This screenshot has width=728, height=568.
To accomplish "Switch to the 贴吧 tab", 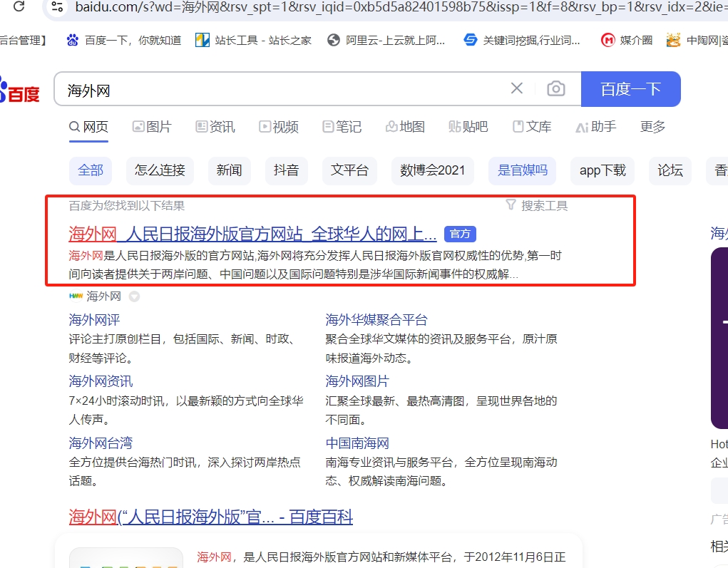I will 468,127.
